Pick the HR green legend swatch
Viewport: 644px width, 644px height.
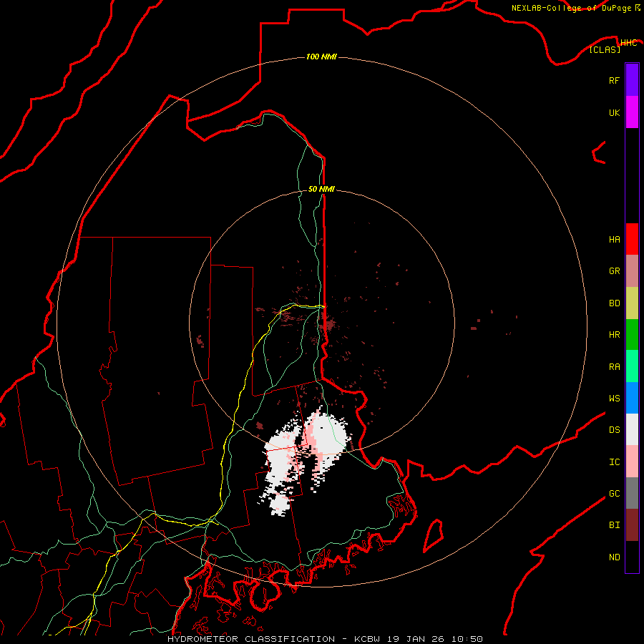click(632, 335)
